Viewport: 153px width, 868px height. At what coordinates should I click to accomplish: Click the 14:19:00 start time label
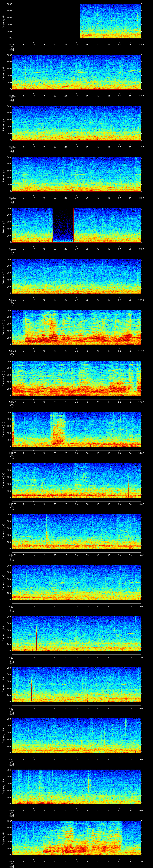pos(12,810)
